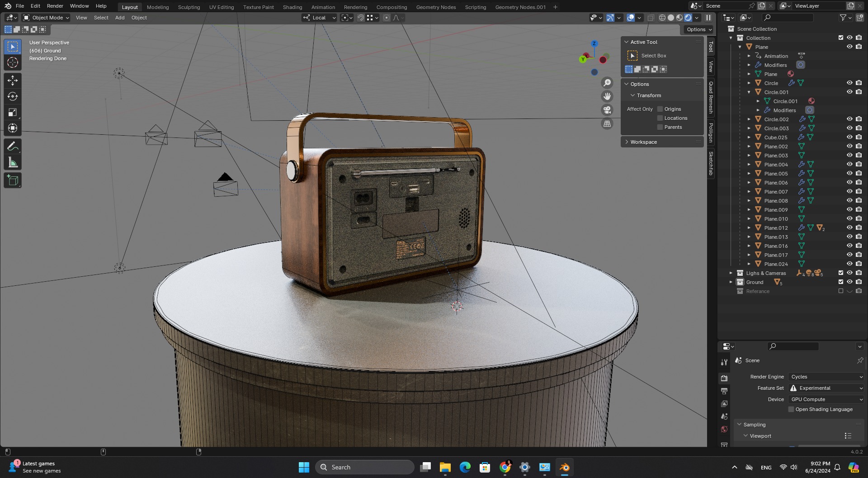This screenshot has height=478, width=868.
Task: Switch to Geometry Nodes workspace tab
Action: pyautogui.click(x=436, y=7)
